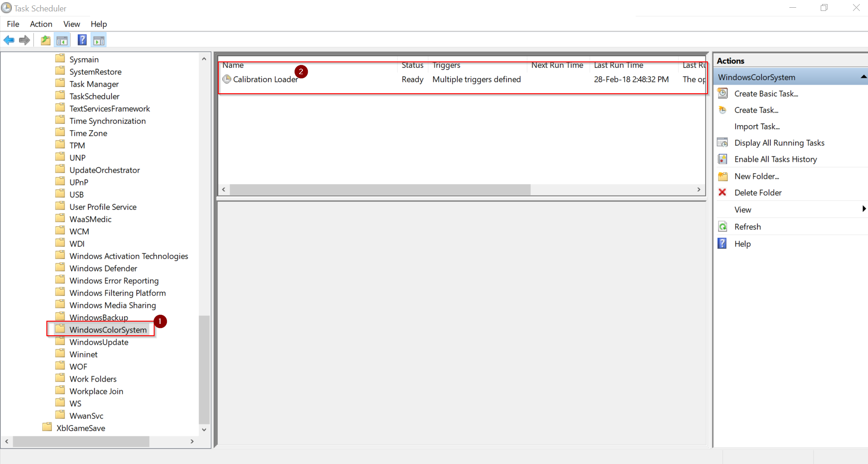Open the View menu

[71, 24]
